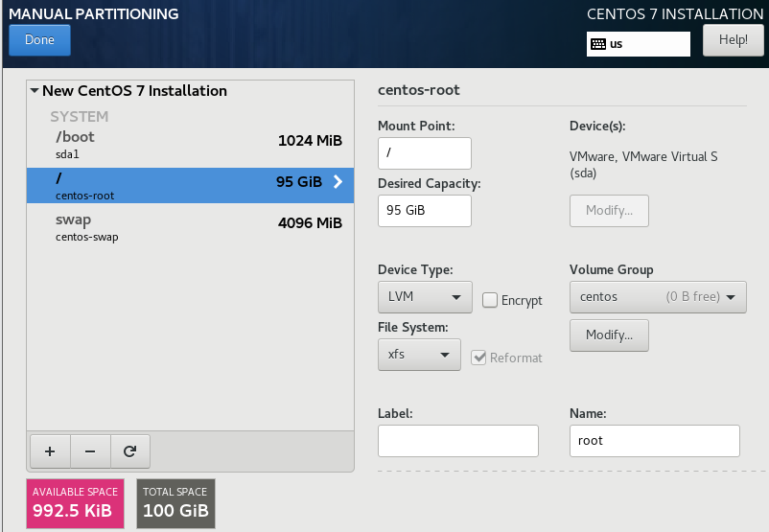
Task: Open the Device Type LVM dropdown
Action: (425, 296)
